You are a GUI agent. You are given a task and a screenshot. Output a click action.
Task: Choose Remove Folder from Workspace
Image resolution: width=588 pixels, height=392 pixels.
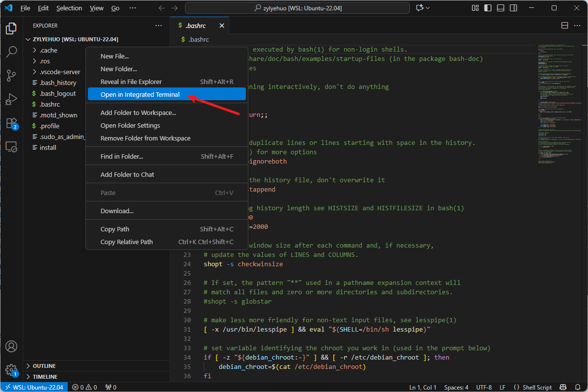coord(167,138)
